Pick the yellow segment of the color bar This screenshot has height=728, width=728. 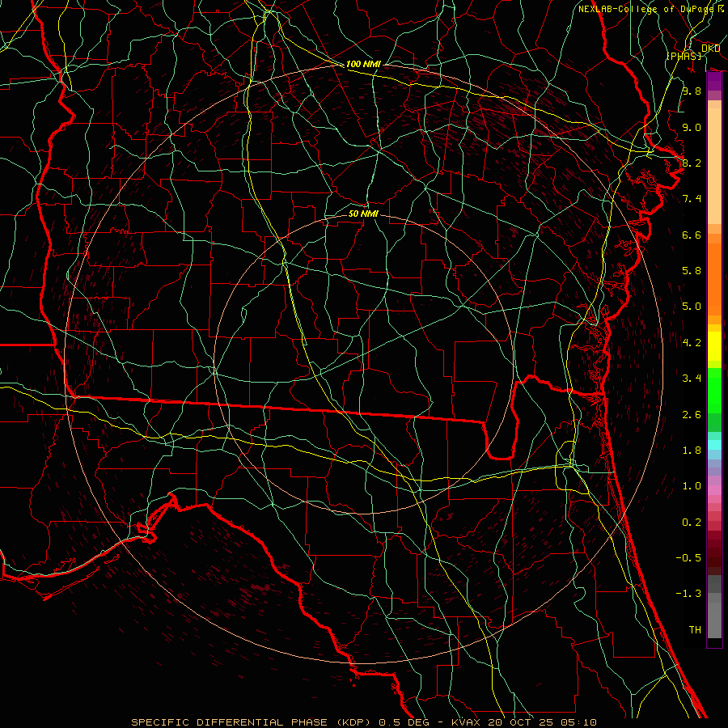click(714, 346)
